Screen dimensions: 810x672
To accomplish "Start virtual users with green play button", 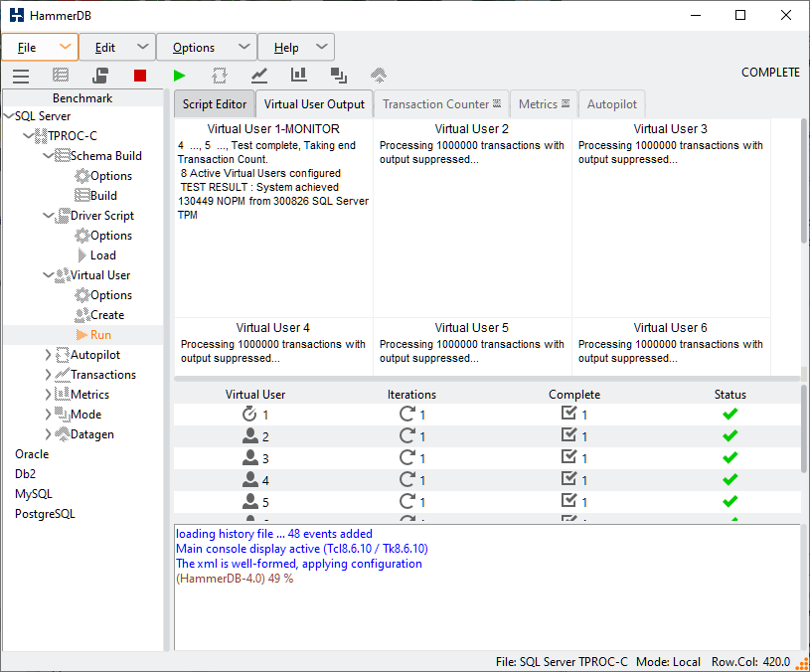I will [179, 76].
